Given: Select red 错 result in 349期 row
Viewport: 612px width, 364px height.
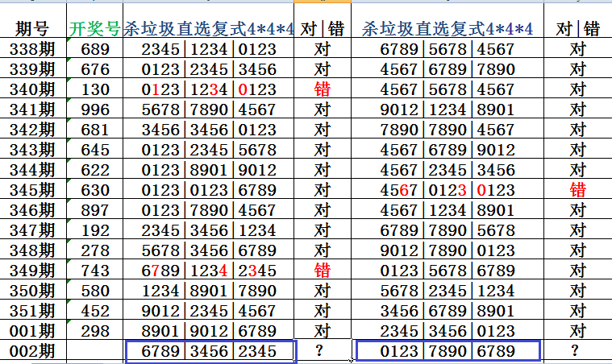Looking at the screenshot, I should click(x=323, y=270).
